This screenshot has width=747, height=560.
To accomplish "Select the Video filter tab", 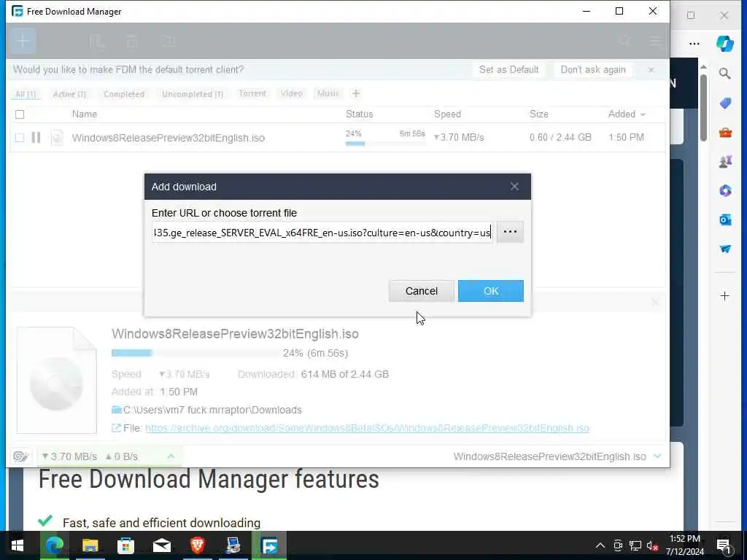I will pos(292,94).
